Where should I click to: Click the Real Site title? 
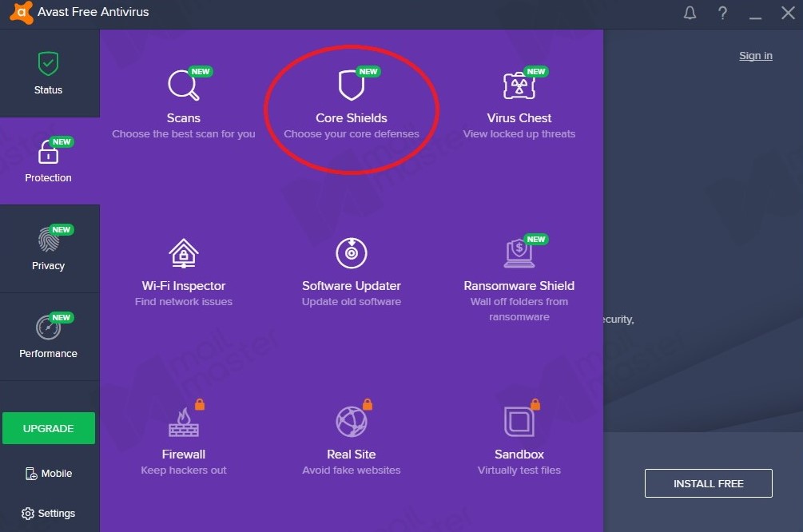(352, 455)
